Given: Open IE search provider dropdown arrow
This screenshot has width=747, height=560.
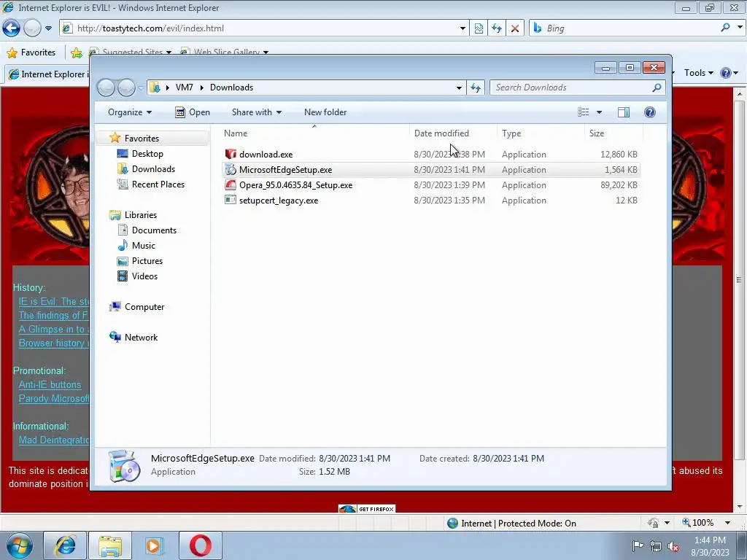Looking at the screenshot, I should [740, 28].
